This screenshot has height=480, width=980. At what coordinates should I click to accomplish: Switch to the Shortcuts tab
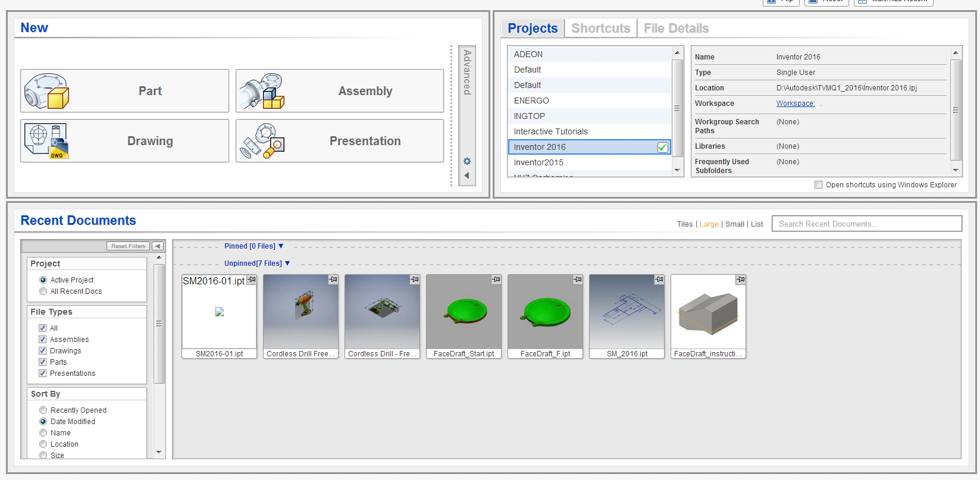click(600, 28)
